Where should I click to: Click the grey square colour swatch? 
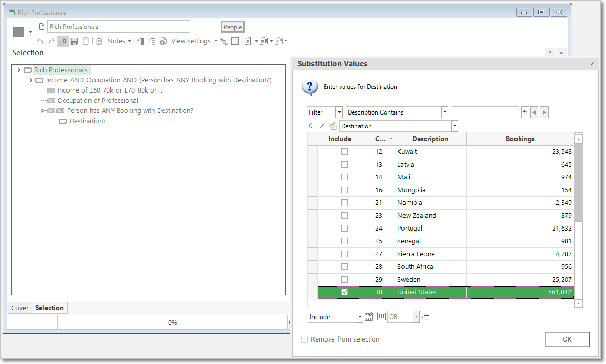(x=18, y=32)
